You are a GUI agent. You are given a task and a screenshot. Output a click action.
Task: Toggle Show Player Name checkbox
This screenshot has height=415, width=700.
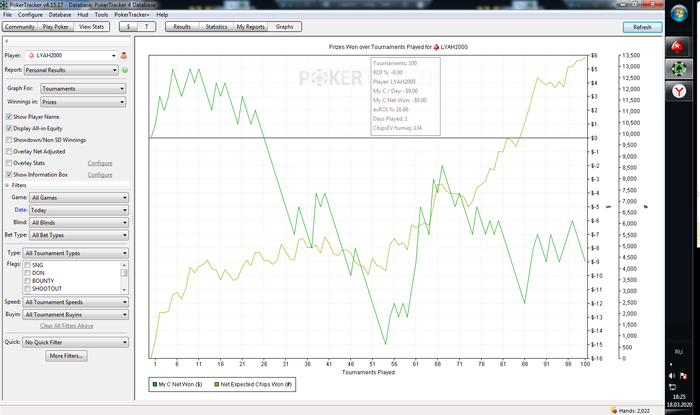[9, 117]
